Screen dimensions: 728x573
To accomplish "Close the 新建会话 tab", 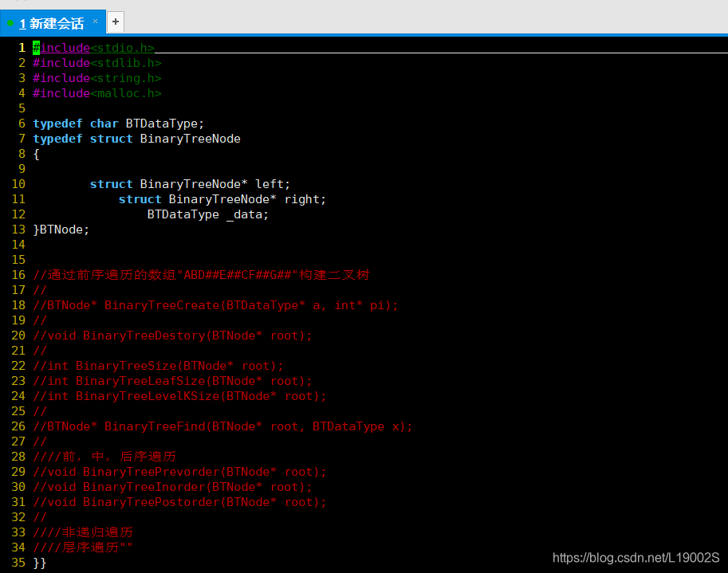I will pyautogui.click(x=95, y=21).
